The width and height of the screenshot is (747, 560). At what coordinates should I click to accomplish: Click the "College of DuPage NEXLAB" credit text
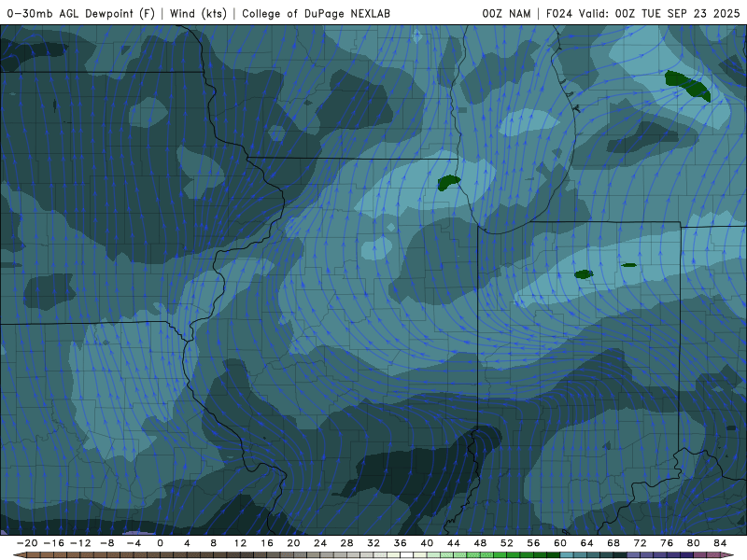click(316, 13)
